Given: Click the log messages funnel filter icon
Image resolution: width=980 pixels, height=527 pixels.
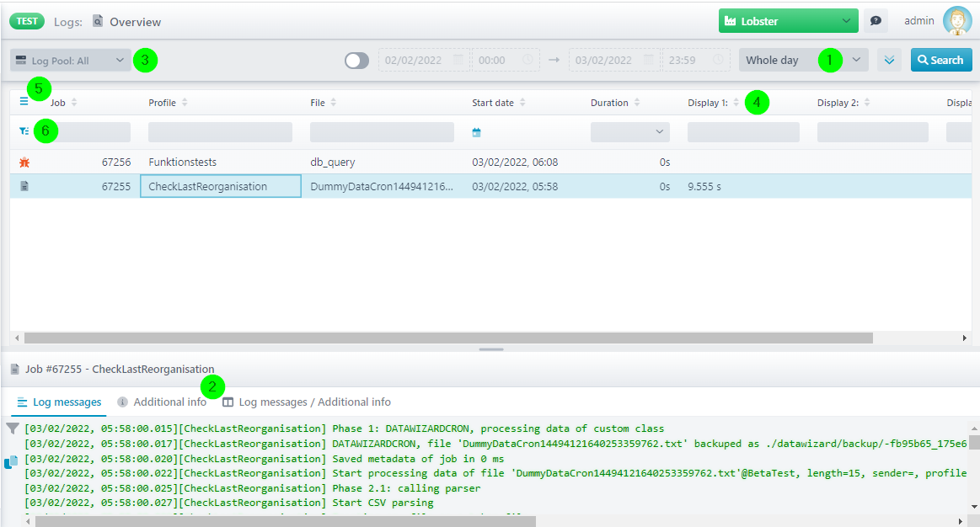Looking at the screenshot, I should pyautogui.click(x=13, y=429).
